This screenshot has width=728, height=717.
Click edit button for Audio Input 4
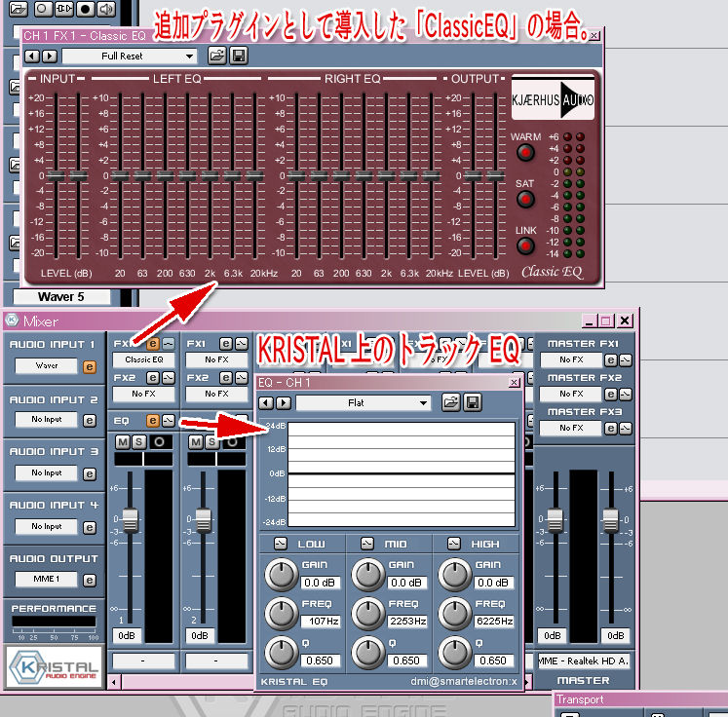point(89,528)
